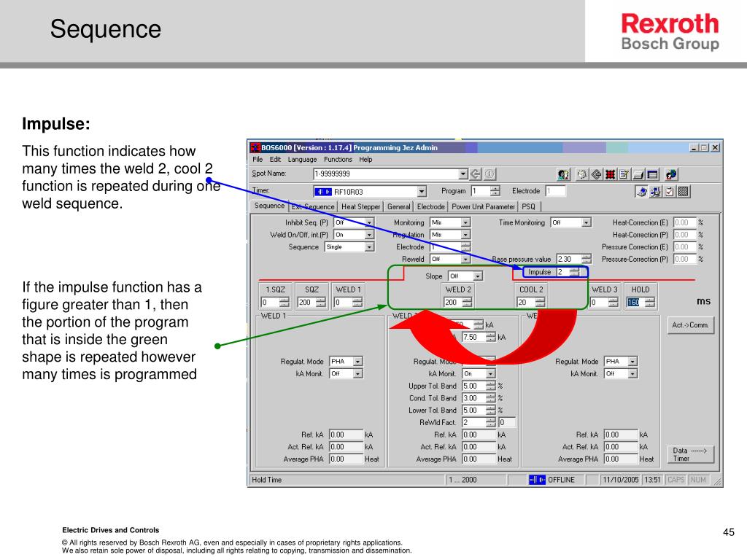Click Ref. kA field in WELD 1 group
Viewport: 747px width, 560px height.
[x=347, y=435]
